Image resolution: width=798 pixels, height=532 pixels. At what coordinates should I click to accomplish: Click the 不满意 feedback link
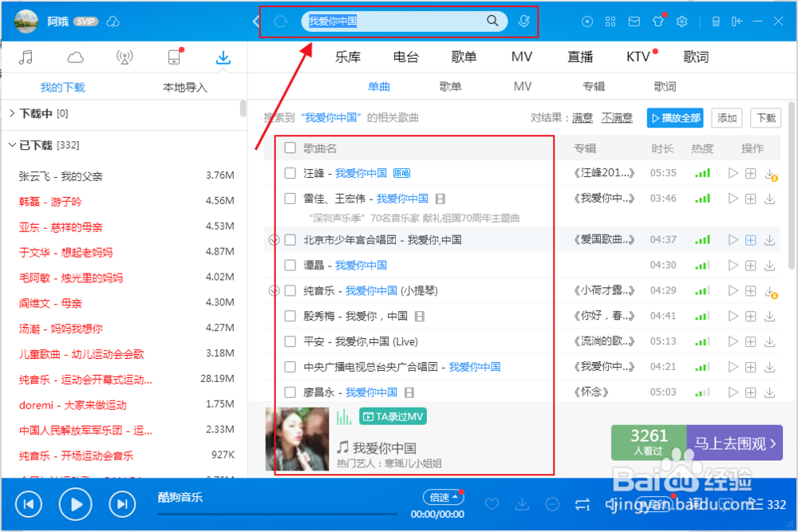pyautogui.click(x=617, y=118)
